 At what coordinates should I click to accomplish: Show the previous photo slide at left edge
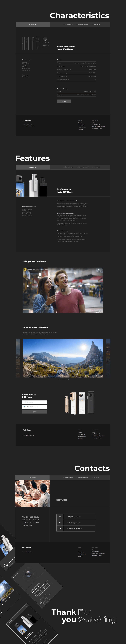point(18,358)
